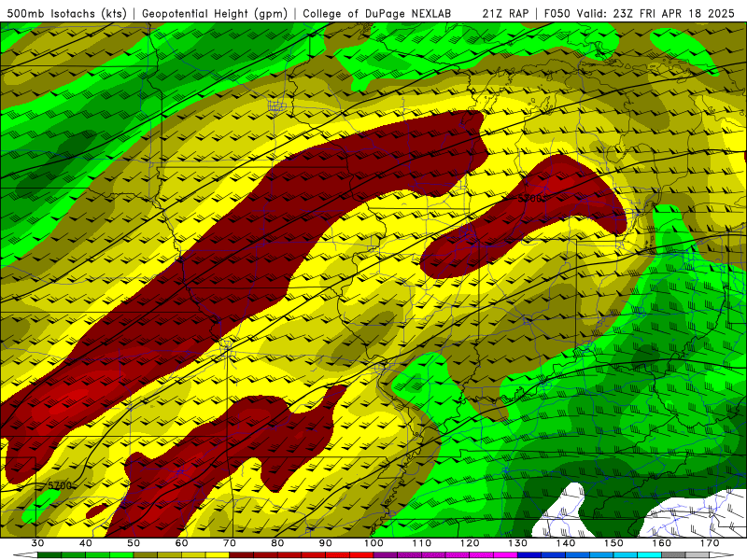Pick the dark blue 130-135 kt swatch

tap(529, 555)
